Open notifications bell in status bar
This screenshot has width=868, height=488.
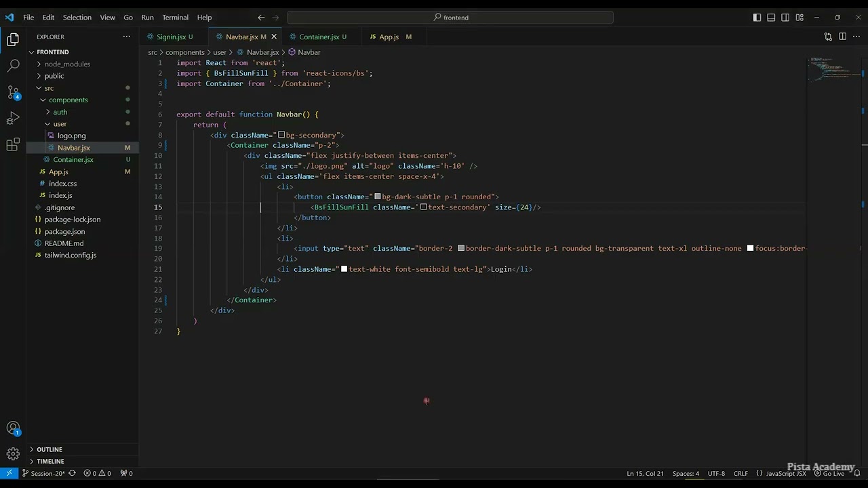pyautogui.click(x=857, y=473)
